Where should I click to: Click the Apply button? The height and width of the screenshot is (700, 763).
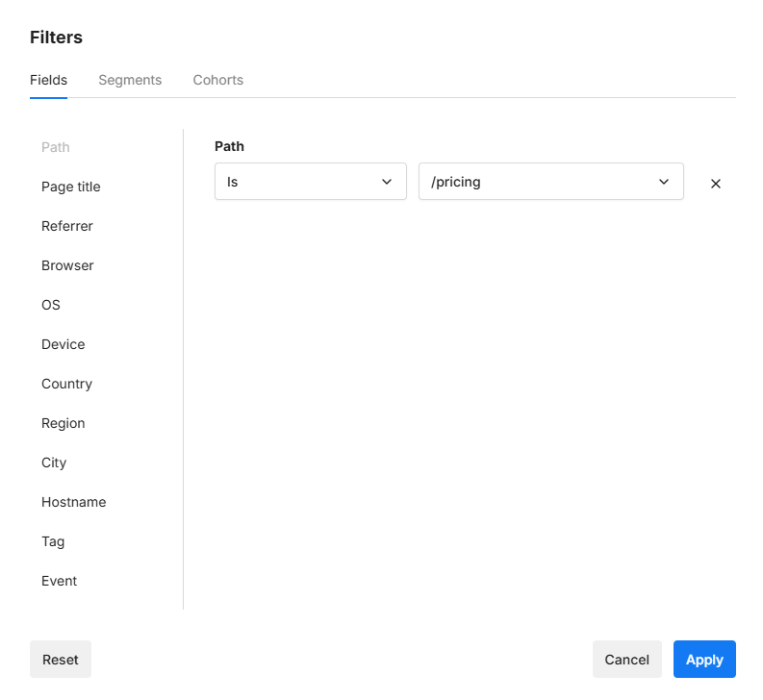tap(703, 660)
